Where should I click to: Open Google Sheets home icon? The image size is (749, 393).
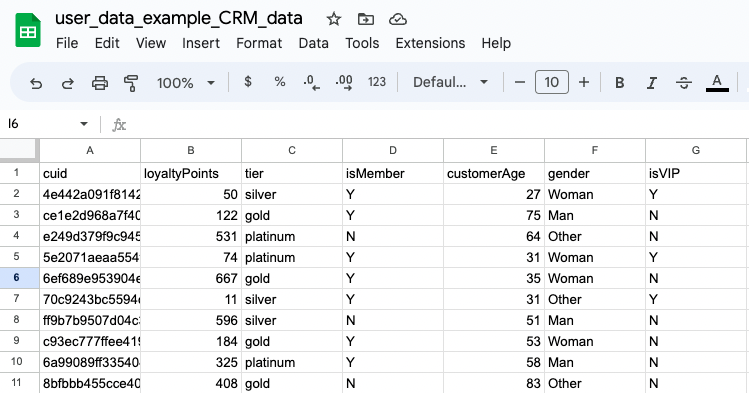tap(28, 31)
